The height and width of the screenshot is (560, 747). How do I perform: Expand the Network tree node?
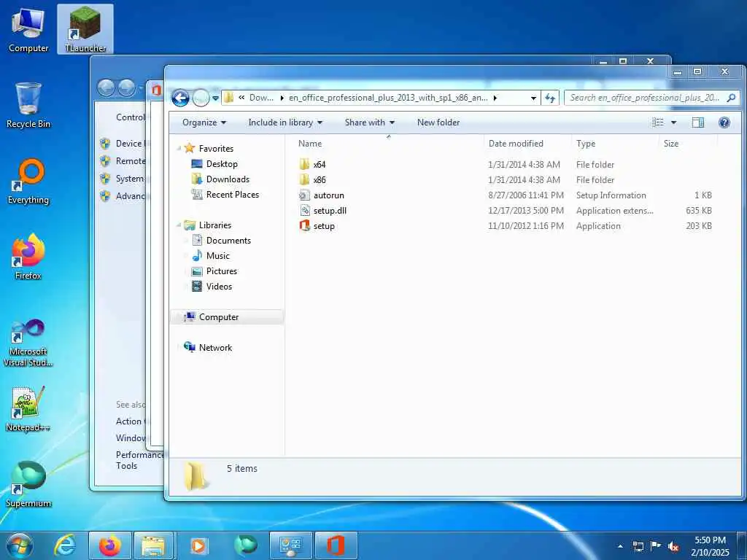point(179,348)
